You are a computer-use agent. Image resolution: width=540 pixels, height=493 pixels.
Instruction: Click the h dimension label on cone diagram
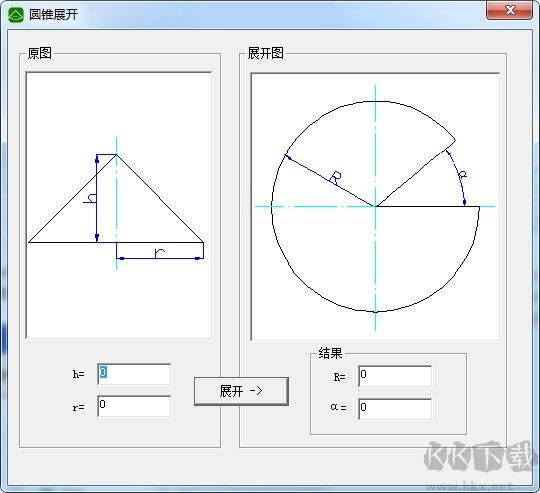tap(90, 198)
